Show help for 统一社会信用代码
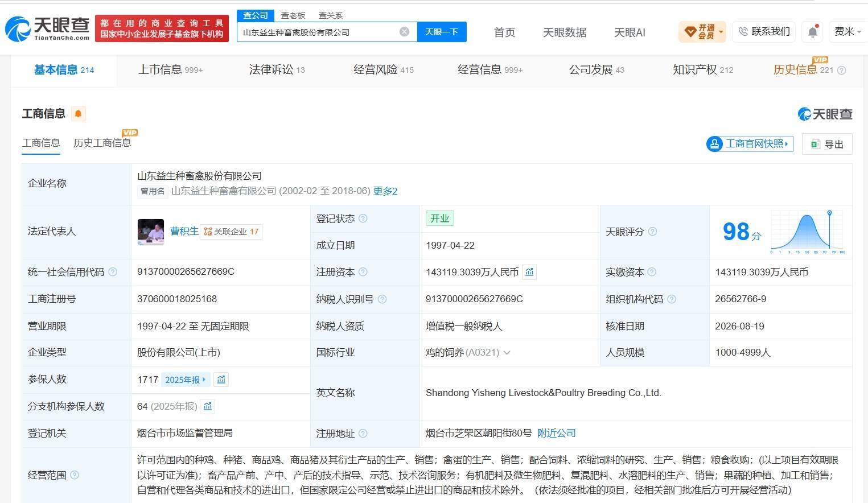This screenshot has width=868, height=503. (113, 272)
